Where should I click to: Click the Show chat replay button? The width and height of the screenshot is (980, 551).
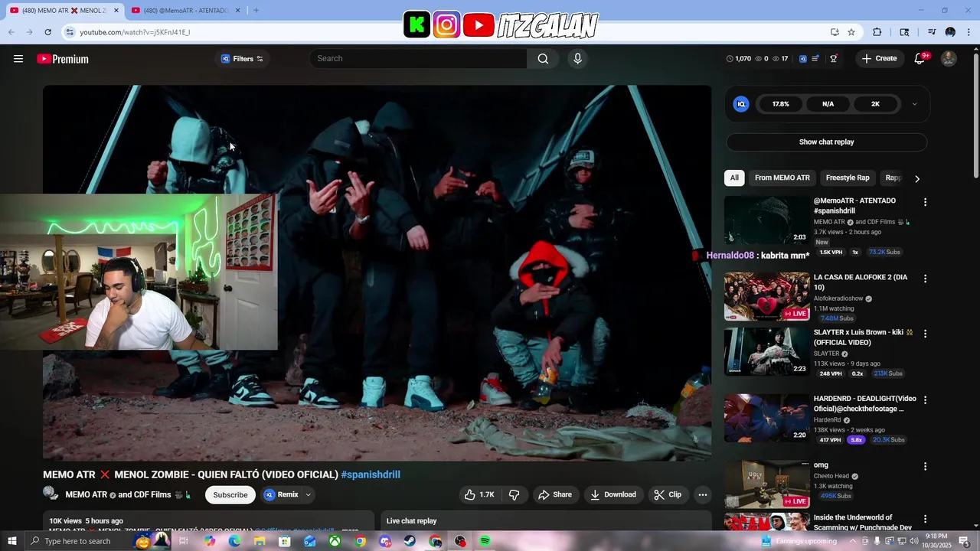[x=826, y=142]
